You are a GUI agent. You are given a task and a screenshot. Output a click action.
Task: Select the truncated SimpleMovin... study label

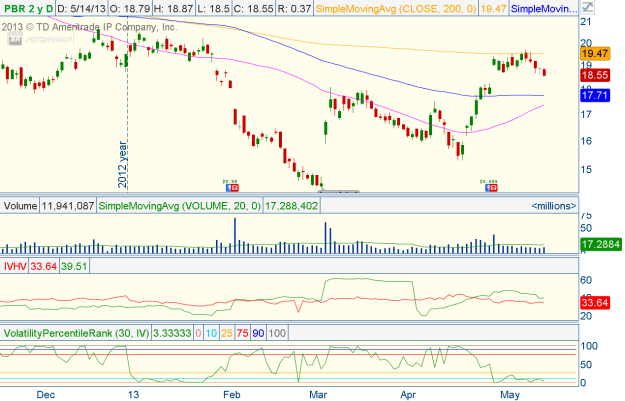coord(542,8)
